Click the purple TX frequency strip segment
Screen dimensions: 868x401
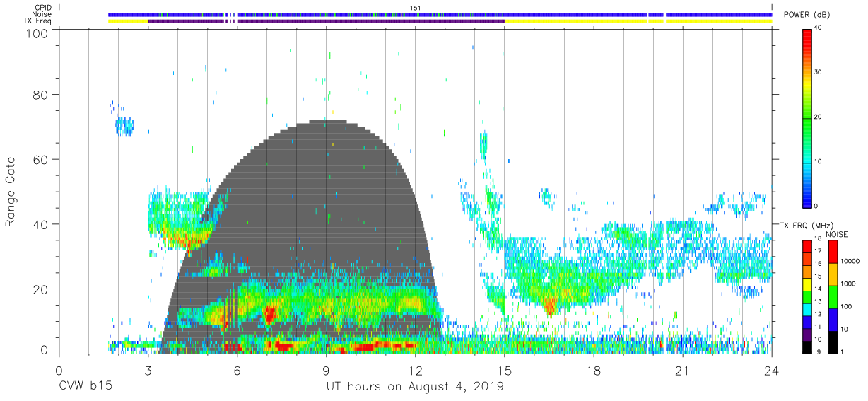click(x=326, y=21)
